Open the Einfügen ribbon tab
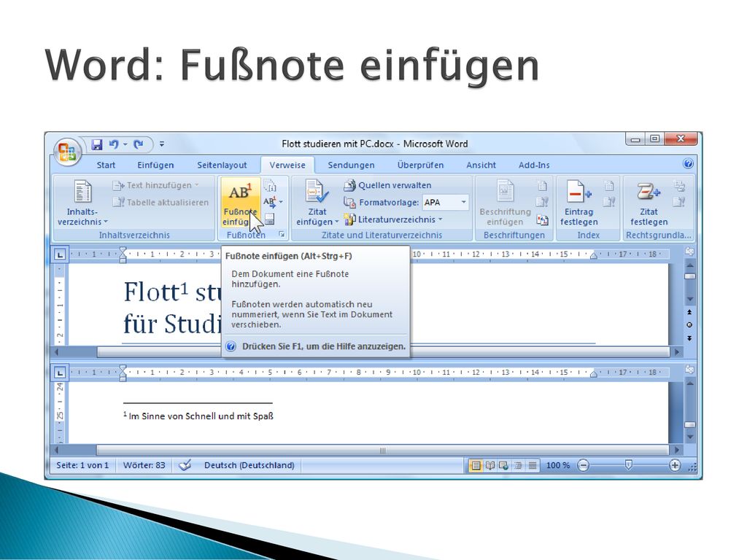 [x=156, y=166]
